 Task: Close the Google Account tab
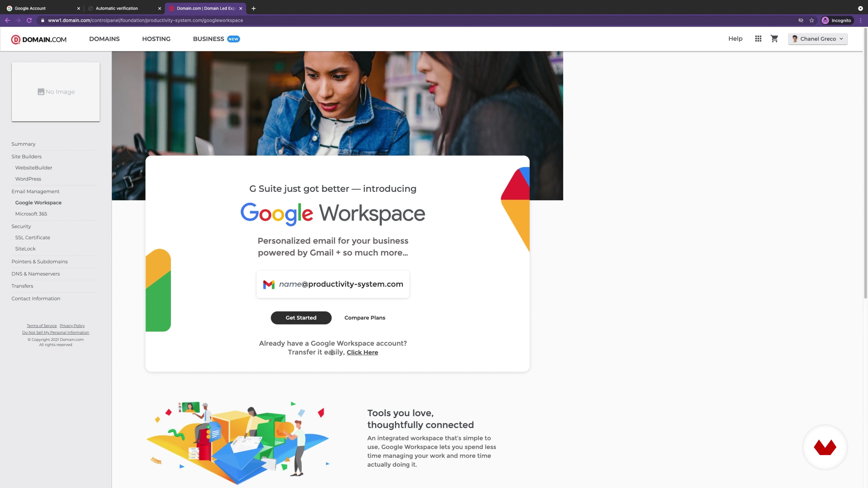(78, 8)
